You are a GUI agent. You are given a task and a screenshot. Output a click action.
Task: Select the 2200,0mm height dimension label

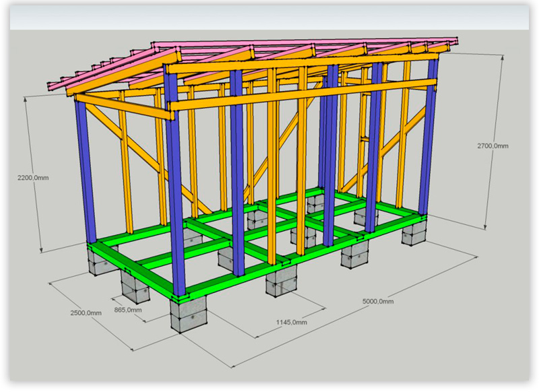pyautogui.click(x=33, y=178)
